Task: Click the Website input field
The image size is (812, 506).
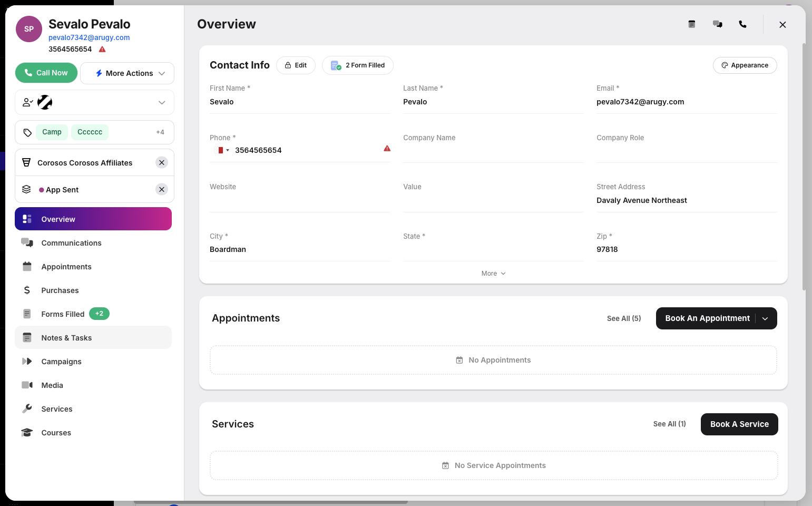Action: 300,200
